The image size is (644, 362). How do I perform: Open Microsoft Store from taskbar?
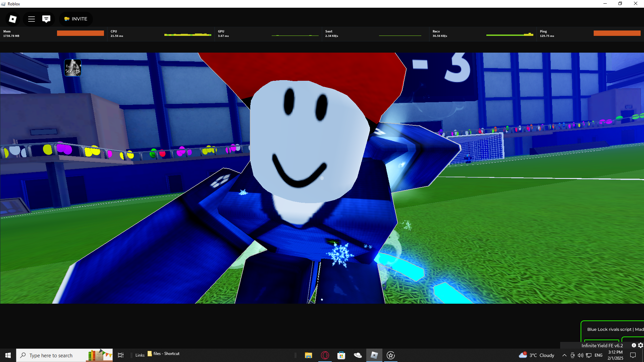[x=341, y=355]
